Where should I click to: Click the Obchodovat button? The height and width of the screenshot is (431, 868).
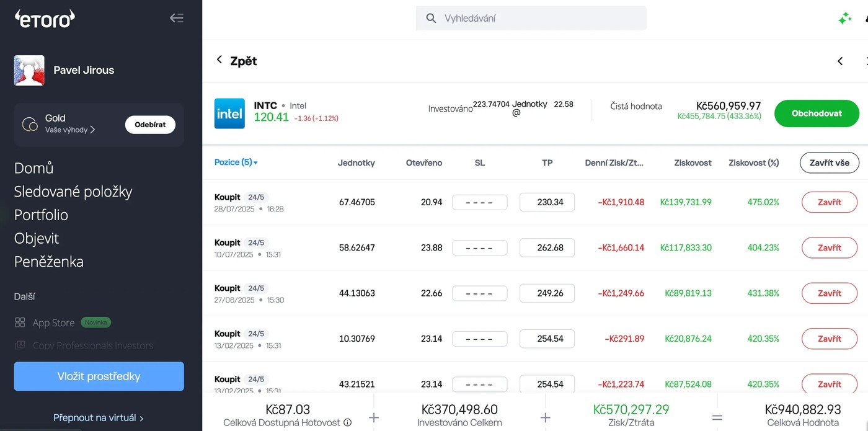coord(817,113)
